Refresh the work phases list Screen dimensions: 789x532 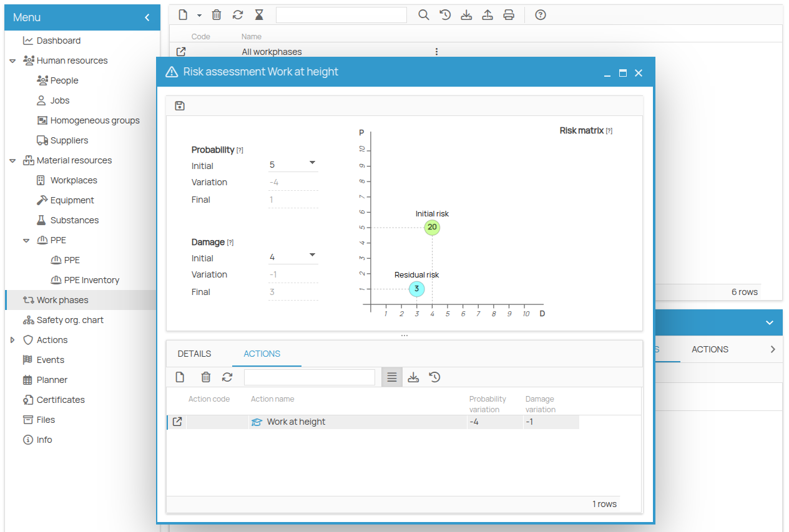(237, 14)
